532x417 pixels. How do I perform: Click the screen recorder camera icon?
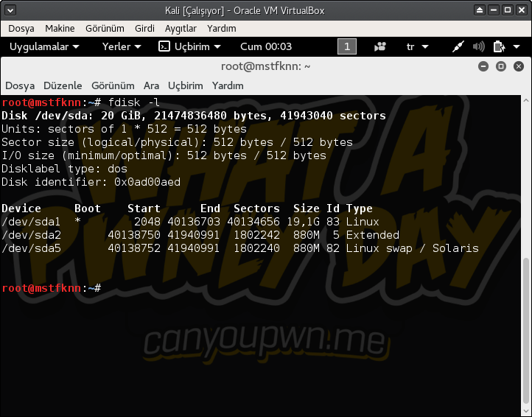pyautogui.click(x=380, y=46)
